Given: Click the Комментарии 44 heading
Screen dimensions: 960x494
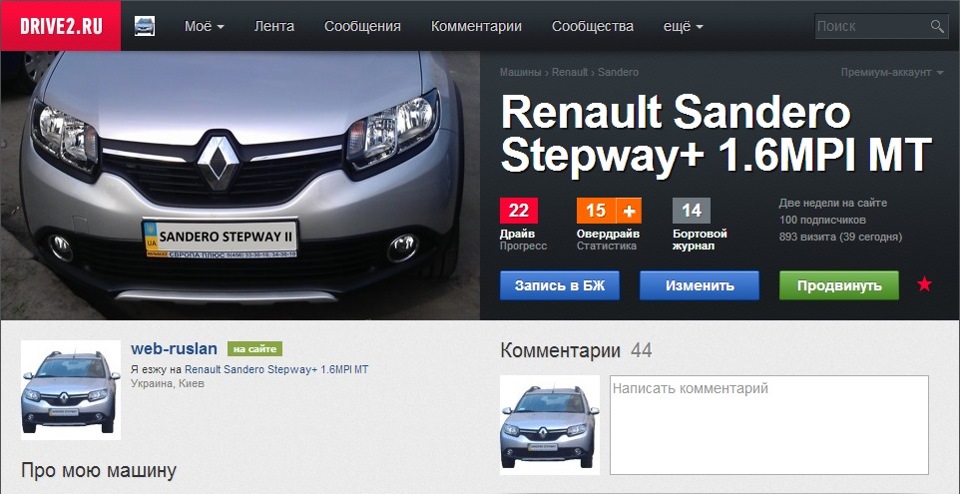Looking at the screenshot, I should click(576, 351).
